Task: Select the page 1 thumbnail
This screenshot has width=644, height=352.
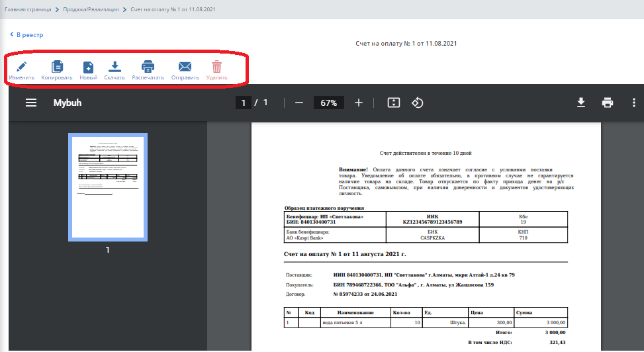Action: coord(107,187)
